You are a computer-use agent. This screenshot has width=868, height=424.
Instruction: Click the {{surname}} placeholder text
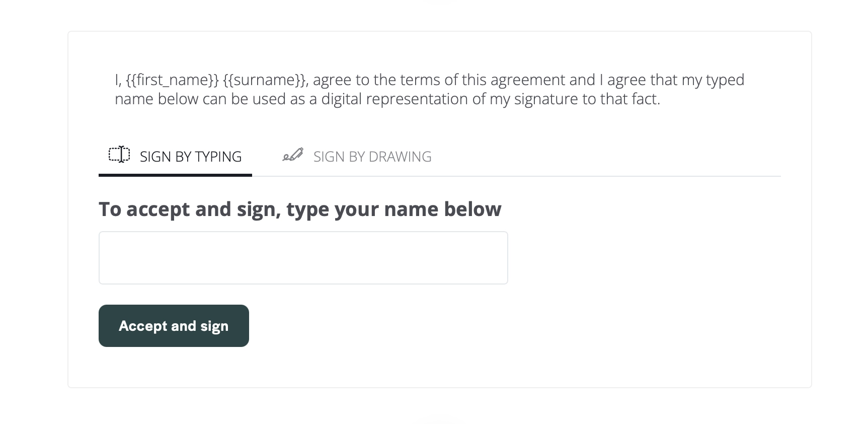[264, 79]
